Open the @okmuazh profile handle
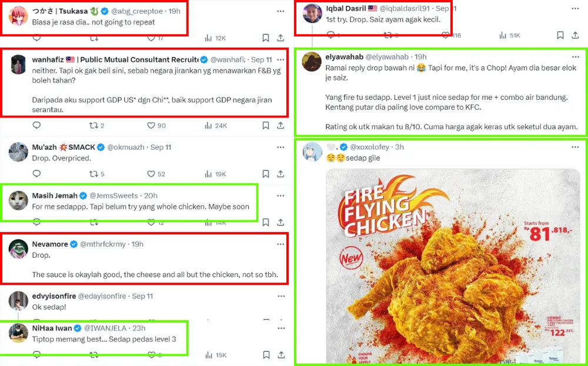This screenshot has width=588, height=366. 128,147
